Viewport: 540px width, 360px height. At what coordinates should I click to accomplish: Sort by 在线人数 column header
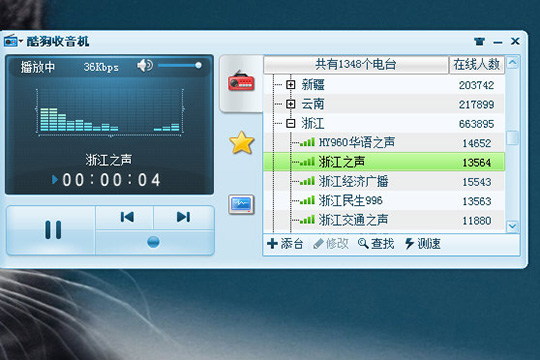tap(477, 64)
